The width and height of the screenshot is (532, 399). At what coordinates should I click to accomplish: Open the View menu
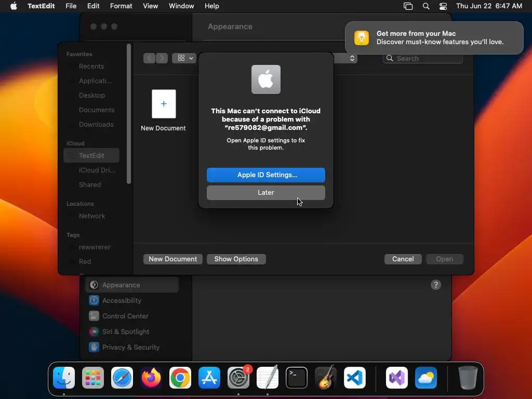click(150, 6)
